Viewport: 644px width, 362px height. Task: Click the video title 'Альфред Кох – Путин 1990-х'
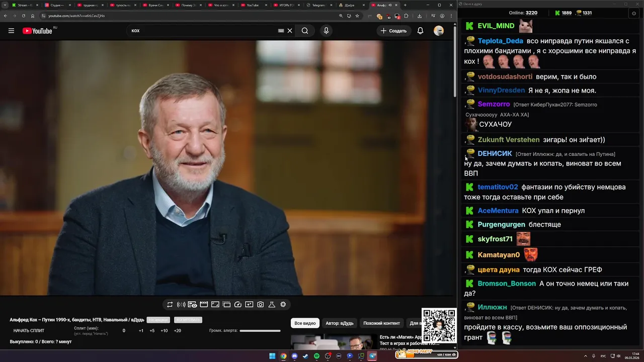[x=76, y=320]
